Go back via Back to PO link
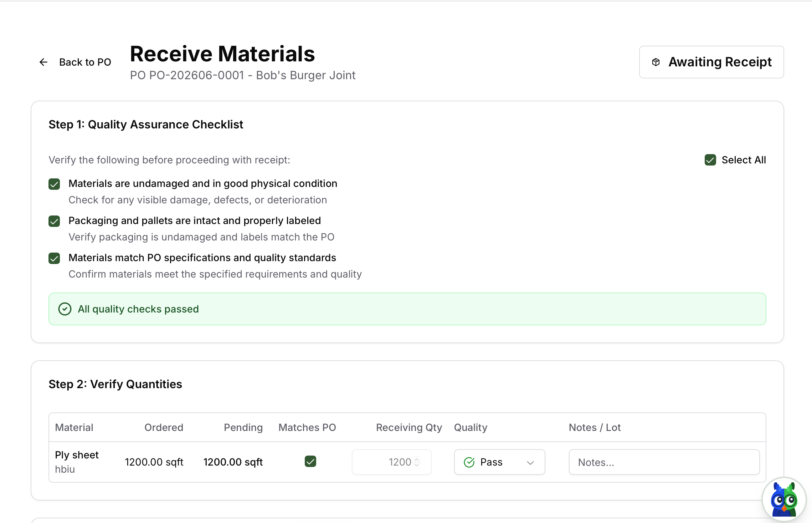The height and width of the screenshot is (523, 812). [x=75, y=62]
